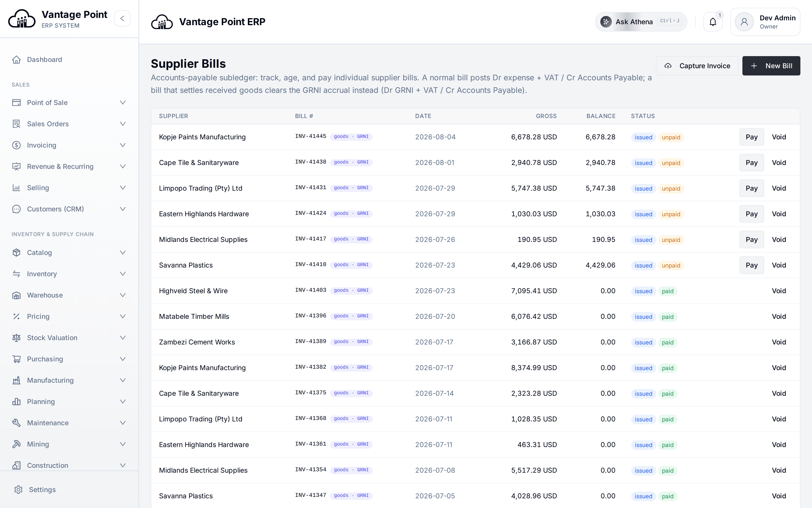Expand the Mining chevron
The image size is (812, 508).
click(123, 444)
